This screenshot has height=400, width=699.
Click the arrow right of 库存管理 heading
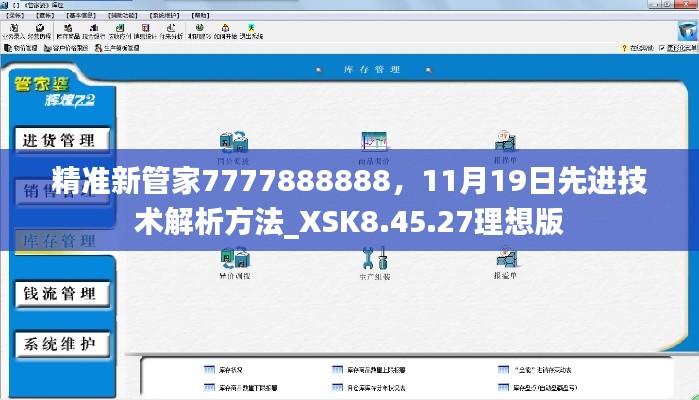pos(428,70)
